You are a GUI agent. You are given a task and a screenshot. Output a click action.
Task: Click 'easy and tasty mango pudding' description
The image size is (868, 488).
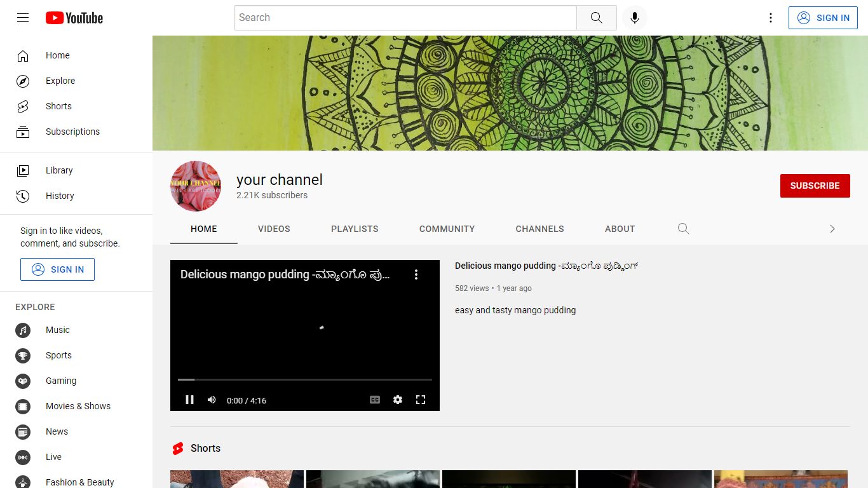tap(515, 310)
